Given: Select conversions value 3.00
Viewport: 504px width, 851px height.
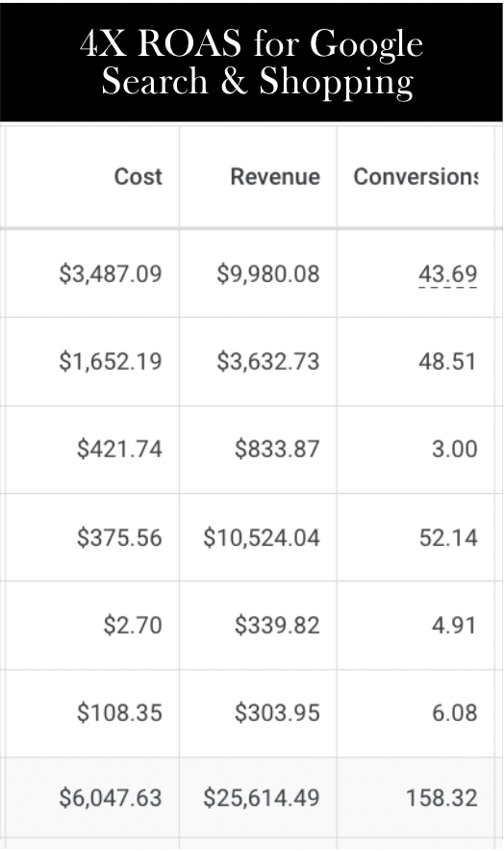Looking at the screenshot, I should (x=455, y=449).
